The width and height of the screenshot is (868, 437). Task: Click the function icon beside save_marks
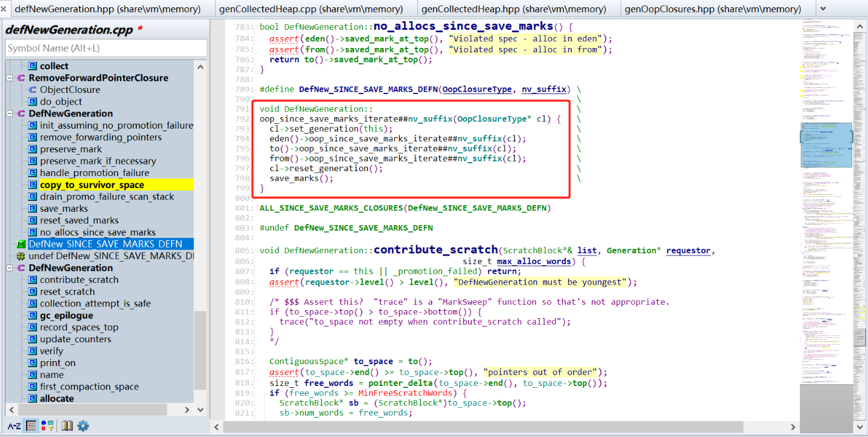(33, 209)
